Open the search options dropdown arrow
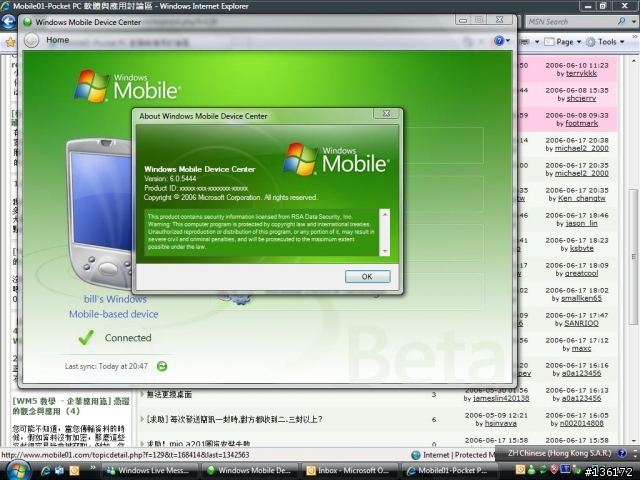 tap(634, 22)
